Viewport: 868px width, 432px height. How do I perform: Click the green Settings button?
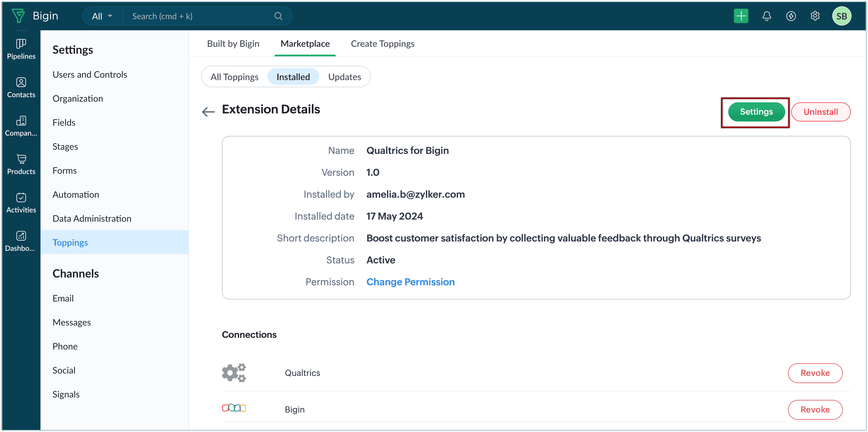756,112
